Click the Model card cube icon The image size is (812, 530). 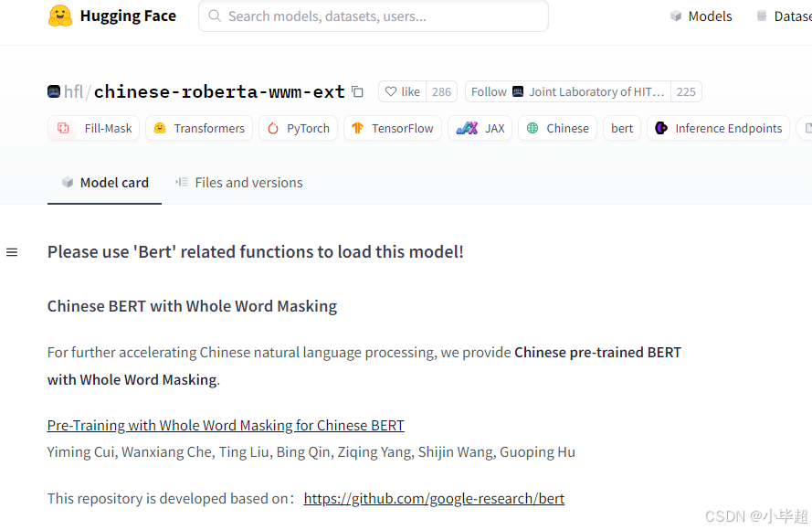point(68,183)
